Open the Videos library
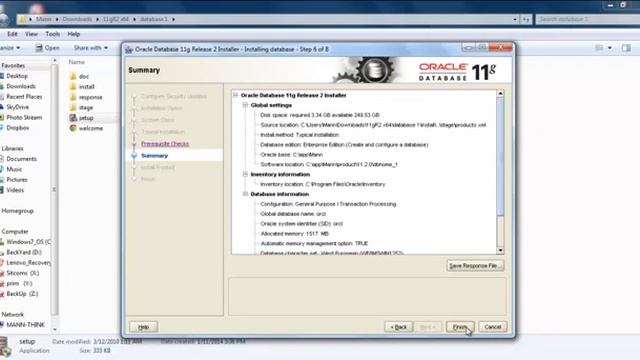The height and width of the screenshot is (360, 640). pyautogui.click(x=15, y=190)
